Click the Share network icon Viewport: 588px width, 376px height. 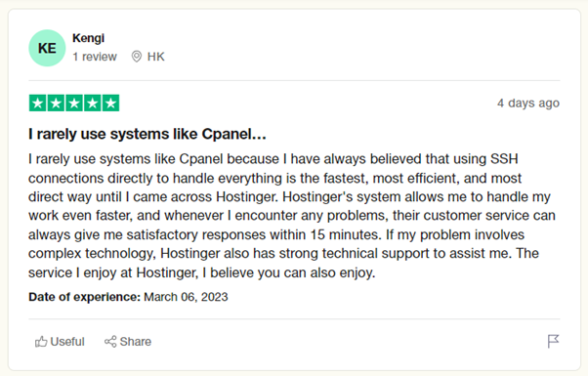(x=110, y=342)
